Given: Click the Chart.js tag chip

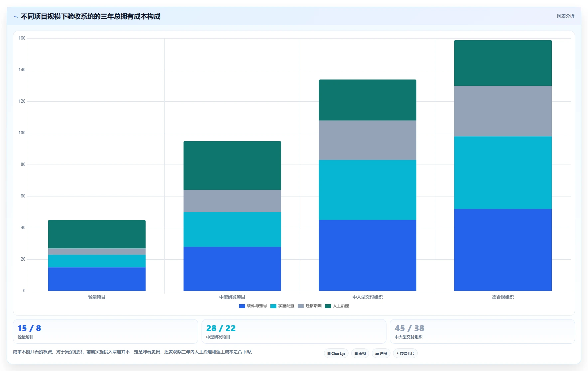Looking at the screenshot, I should 336,353.
